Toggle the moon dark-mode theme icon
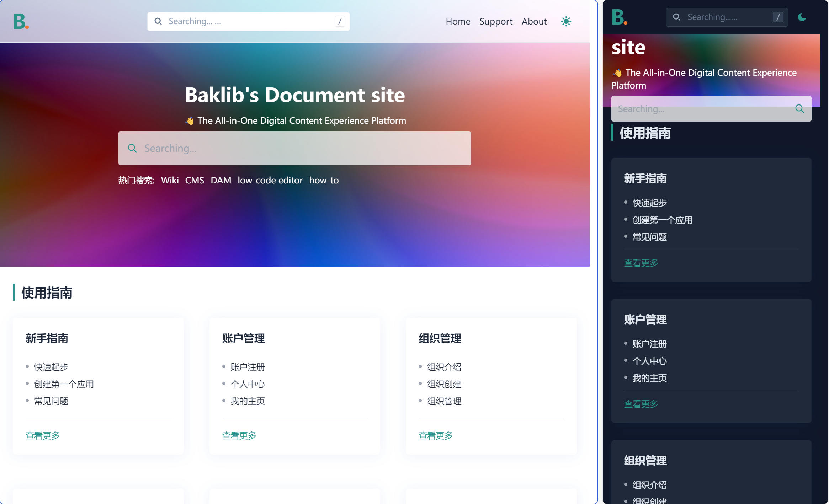Image resolution: width=829 pixels, height=504 pixels. pos(802,17)
